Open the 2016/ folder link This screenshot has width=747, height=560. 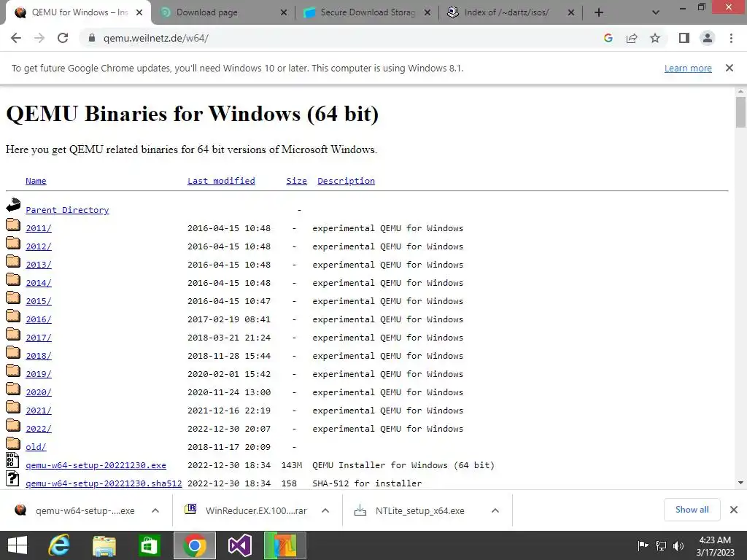39,319
